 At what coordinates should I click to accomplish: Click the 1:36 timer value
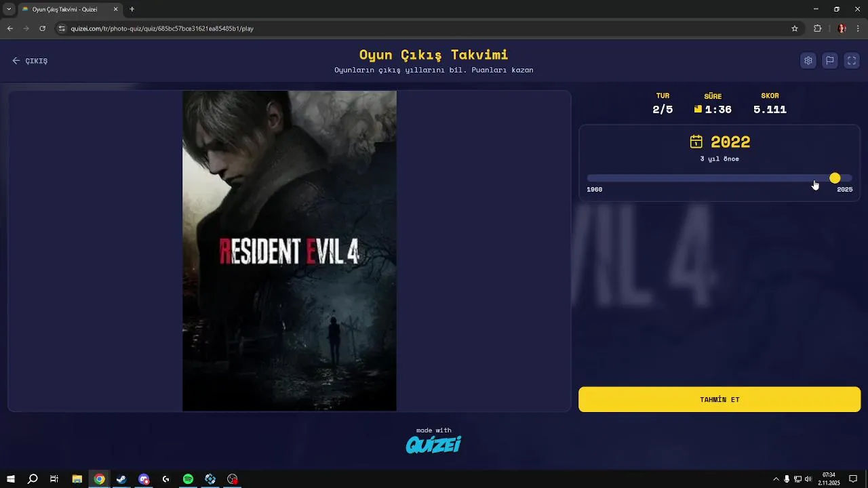[718, 110]
